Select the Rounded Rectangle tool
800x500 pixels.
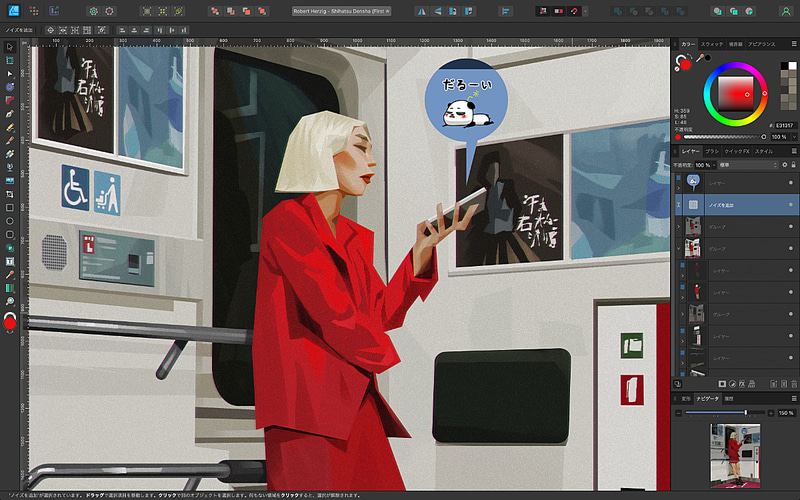[x=9, y=235]
